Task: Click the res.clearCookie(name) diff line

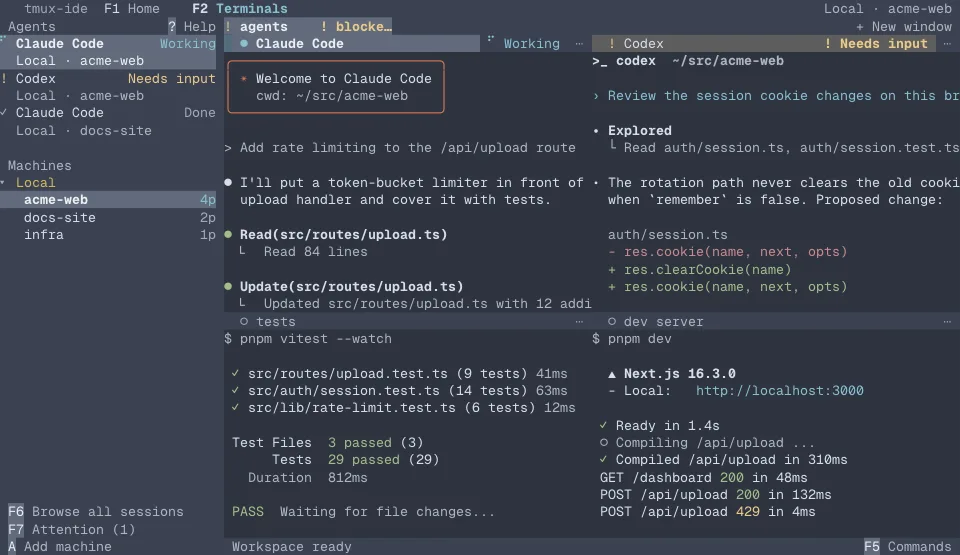Action: (699, 270)
